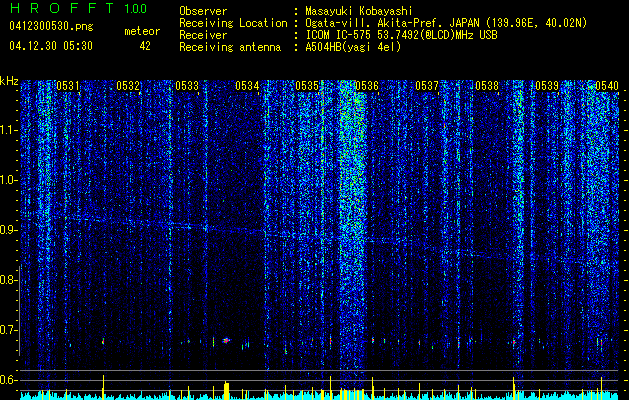Click the 0.6 kHz axis label

point(7,380)
